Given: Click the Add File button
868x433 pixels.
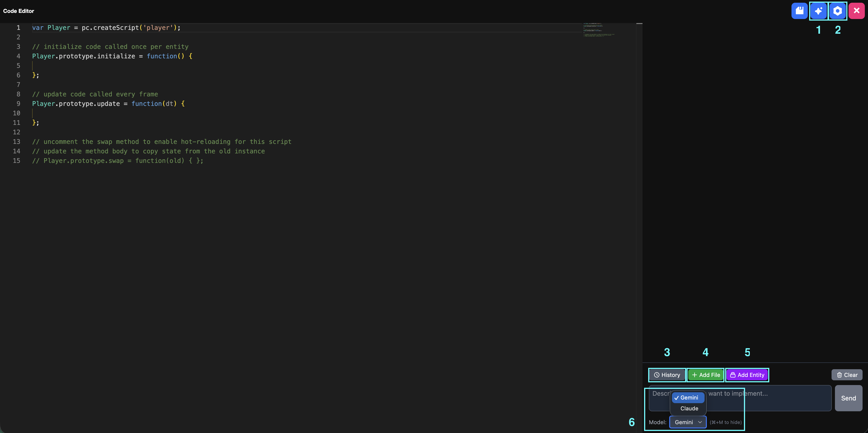Looking at the screenshot, I should tap(705, 375).
